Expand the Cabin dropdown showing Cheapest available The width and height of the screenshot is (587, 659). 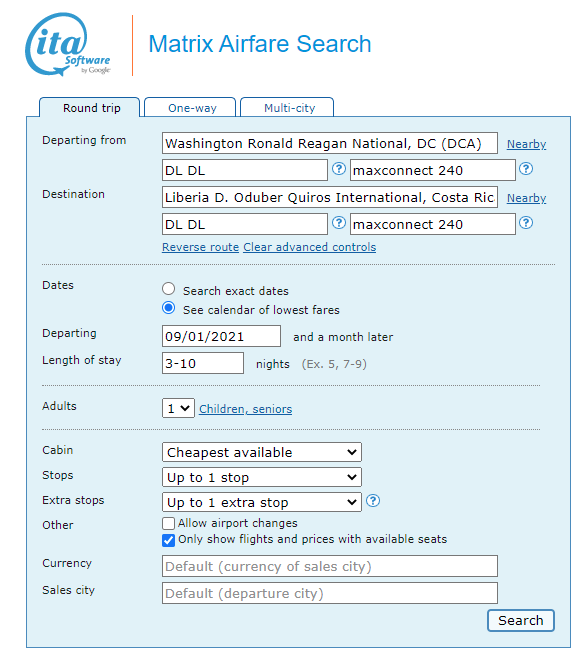tap(261, 452)
